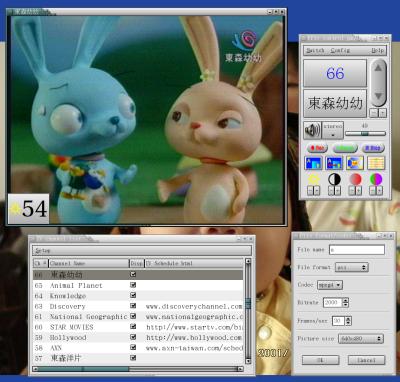Mute audio with the speaker icon

click(x=312, y=130)
